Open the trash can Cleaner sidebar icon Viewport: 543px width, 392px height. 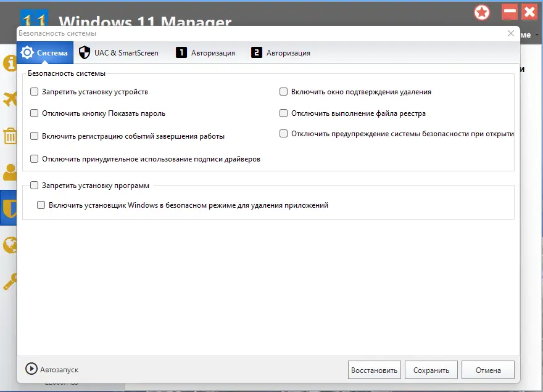pos(10,136)
